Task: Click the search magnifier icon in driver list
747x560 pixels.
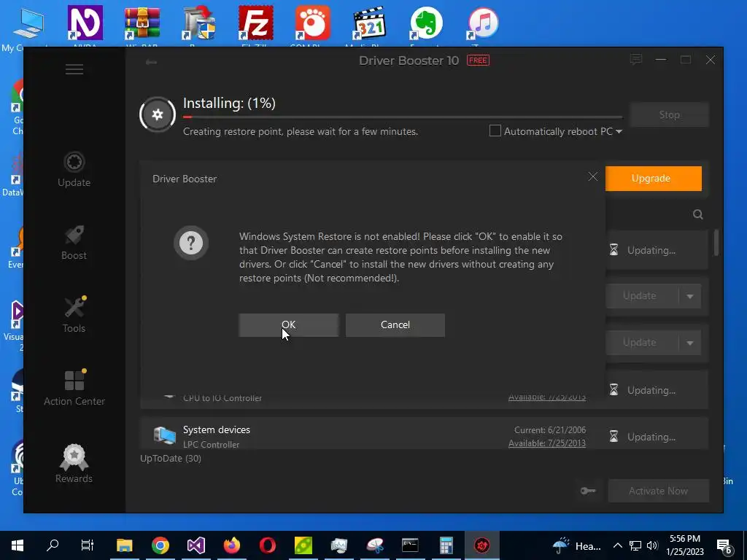Action: (x=697, y=214)
